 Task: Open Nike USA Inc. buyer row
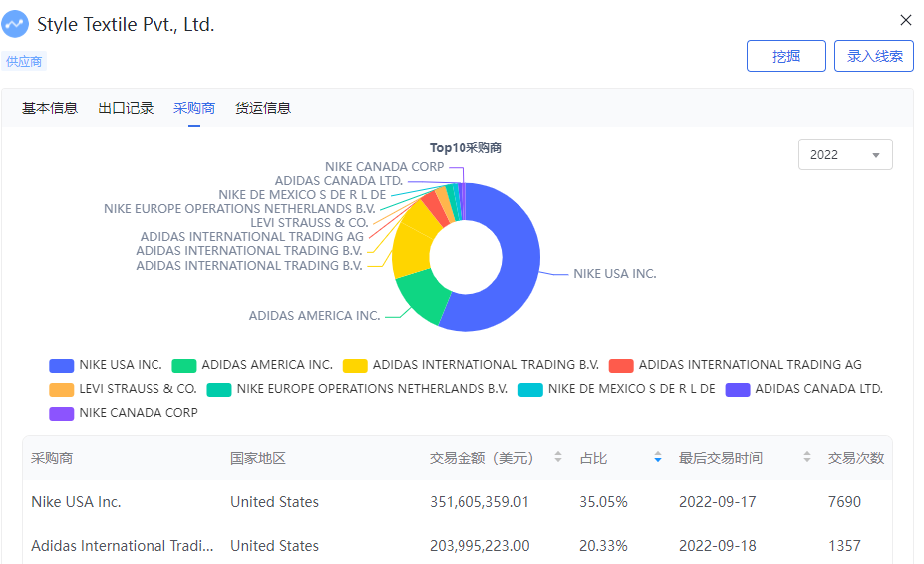click(458, 502)
